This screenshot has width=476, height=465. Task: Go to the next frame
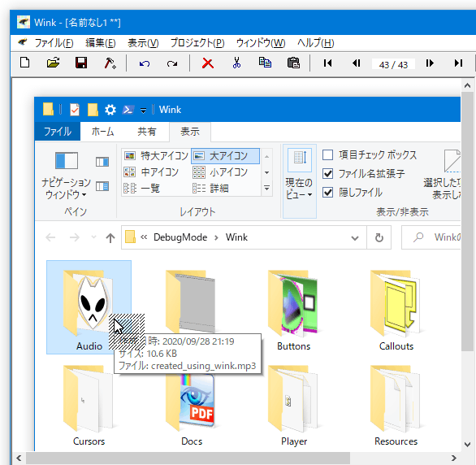point(430,63)
